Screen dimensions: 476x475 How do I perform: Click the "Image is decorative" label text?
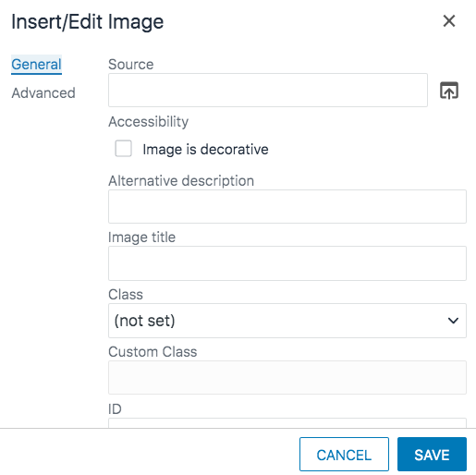click(x=205, y=150)
